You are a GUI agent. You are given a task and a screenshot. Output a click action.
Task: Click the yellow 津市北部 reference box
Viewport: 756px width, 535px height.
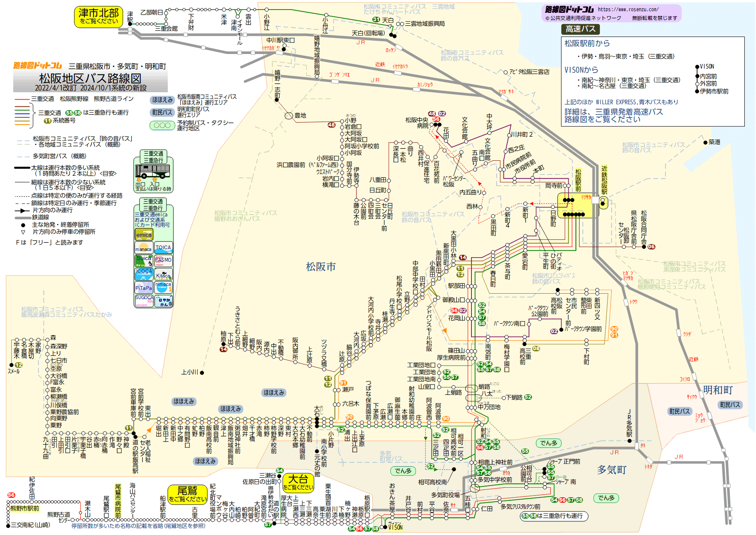99,17
